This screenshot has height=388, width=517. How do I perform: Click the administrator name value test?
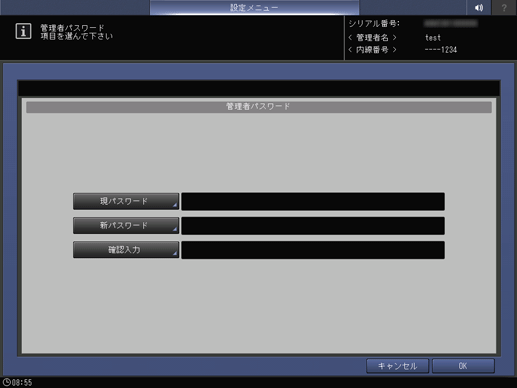click(433, 38)
